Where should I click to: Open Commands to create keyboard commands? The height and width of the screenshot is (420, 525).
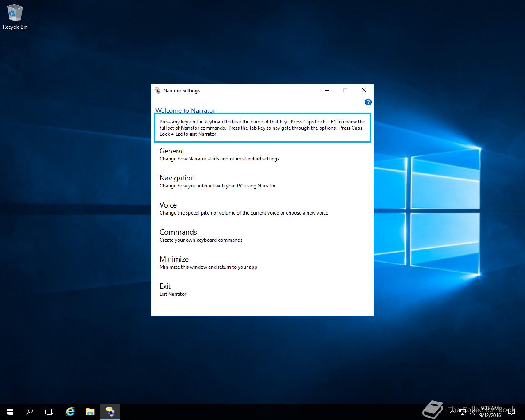click(x=201, y=235)
